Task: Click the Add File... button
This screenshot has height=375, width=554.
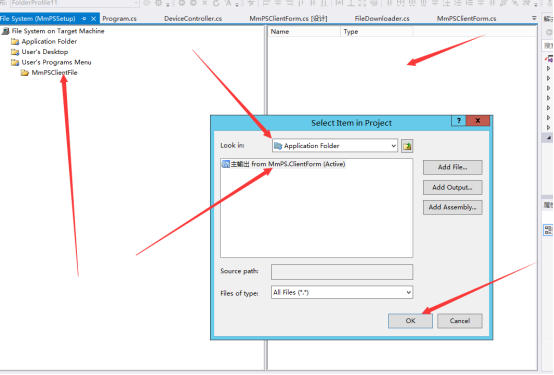Action: tap(453, 167)
